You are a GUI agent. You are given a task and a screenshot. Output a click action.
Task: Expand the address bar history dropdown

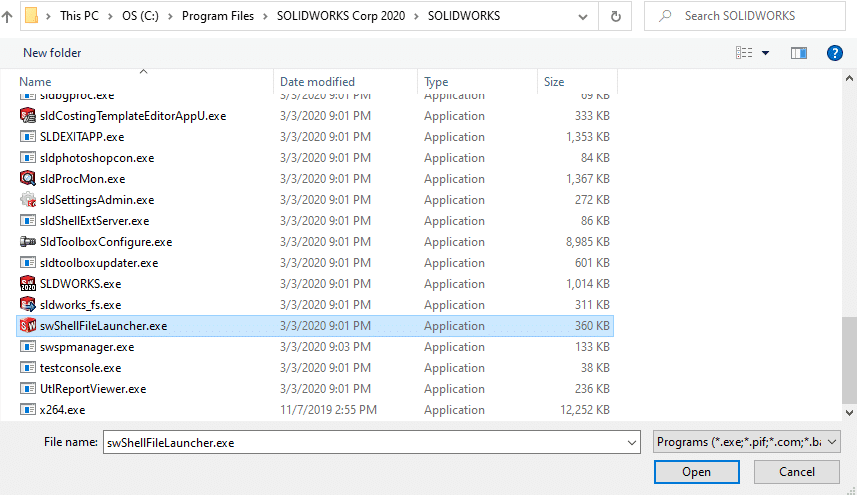point(583,16)
